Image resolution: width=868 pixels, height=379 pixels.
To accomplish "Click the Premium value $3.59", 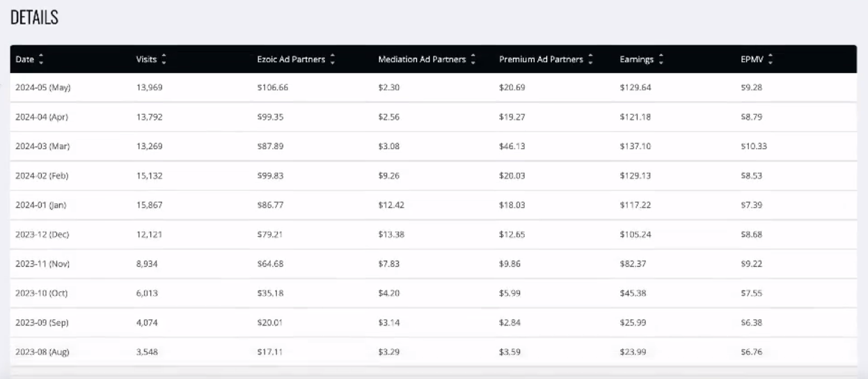I will point(510,352).
